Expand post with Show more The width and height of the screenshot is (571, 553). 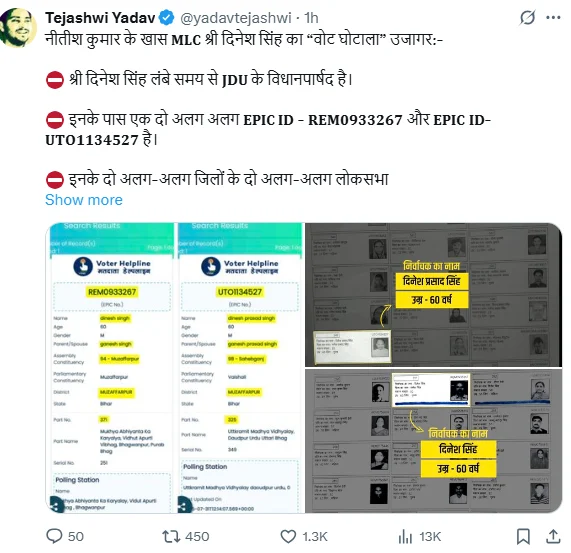[x=84, y=200]
